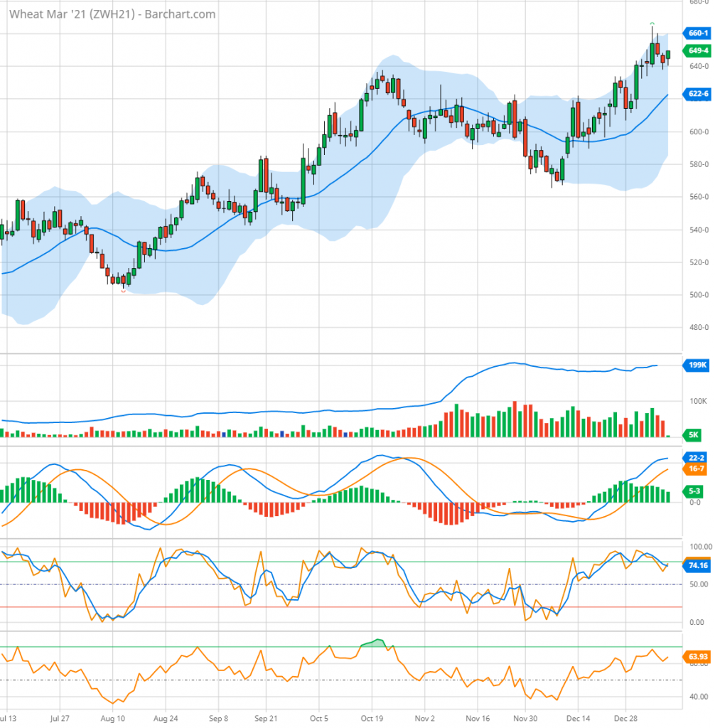
Task: Click the Dec 14 date label
Action: (578, 718)
